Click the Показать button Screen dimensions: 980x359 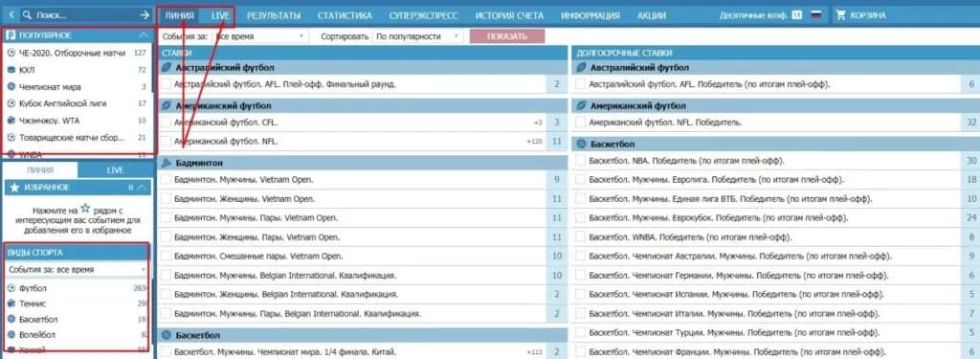(507, 36)
